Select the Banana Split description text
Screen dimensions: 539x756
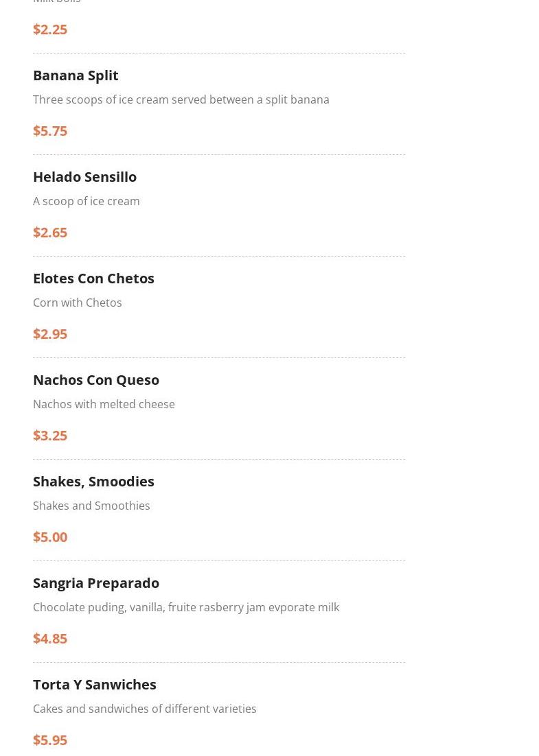(181, 99)
